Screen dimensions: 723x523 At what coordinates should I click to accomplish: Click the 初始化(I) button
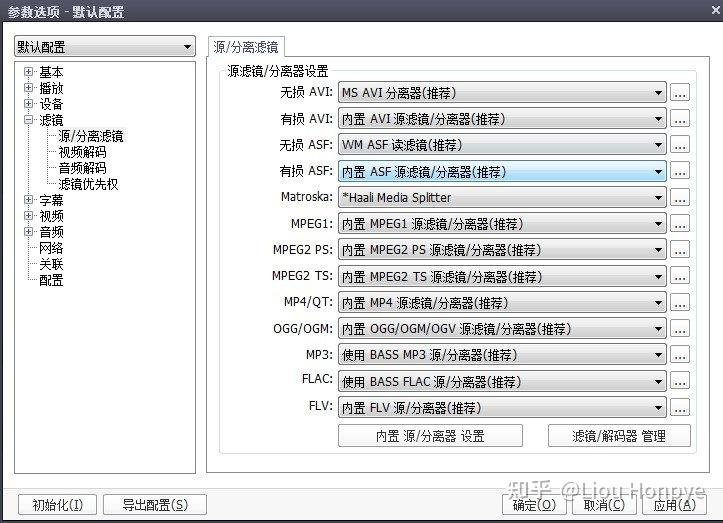[58, 505]
